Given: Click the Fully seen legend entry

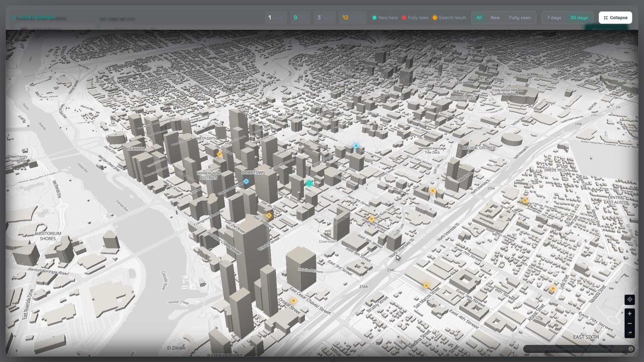Looking at the screenshot, I should [x=415, y=18].
